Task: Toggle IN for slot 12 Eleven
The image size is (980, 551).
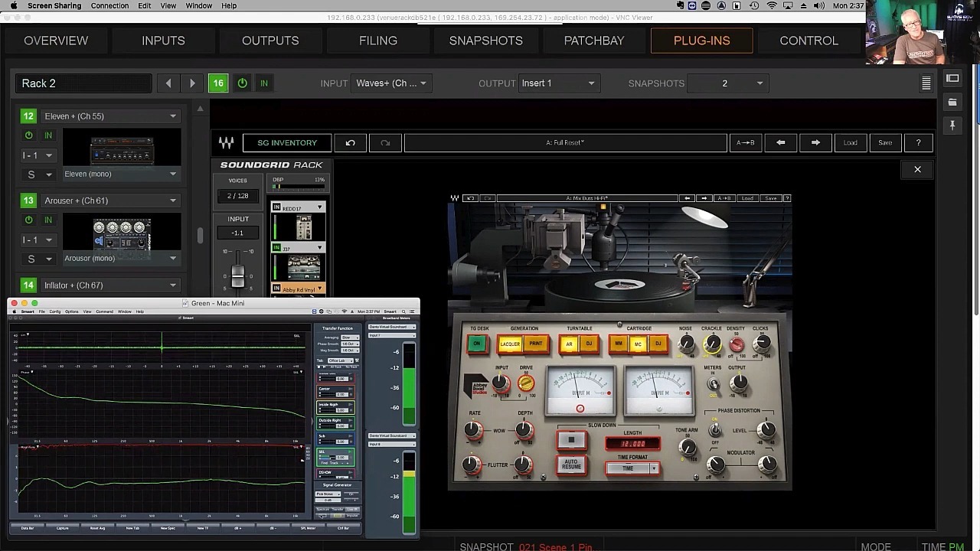Action: coord(48,135)
